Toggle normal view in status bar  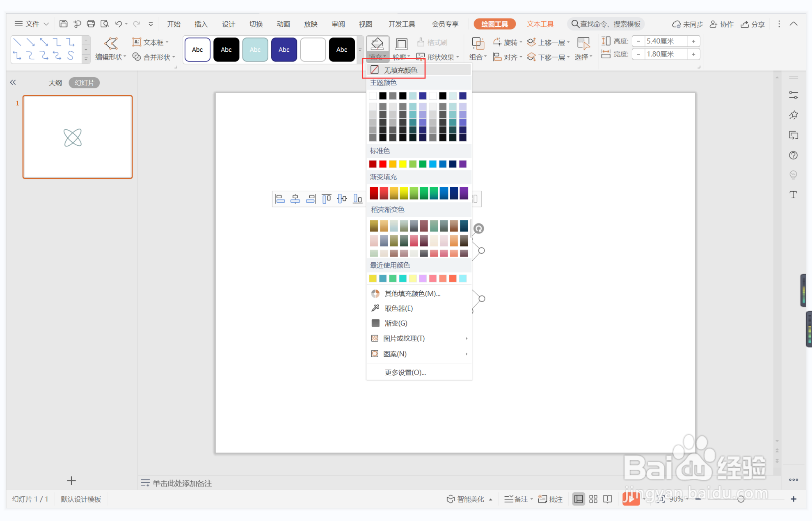tap(579, 499)
